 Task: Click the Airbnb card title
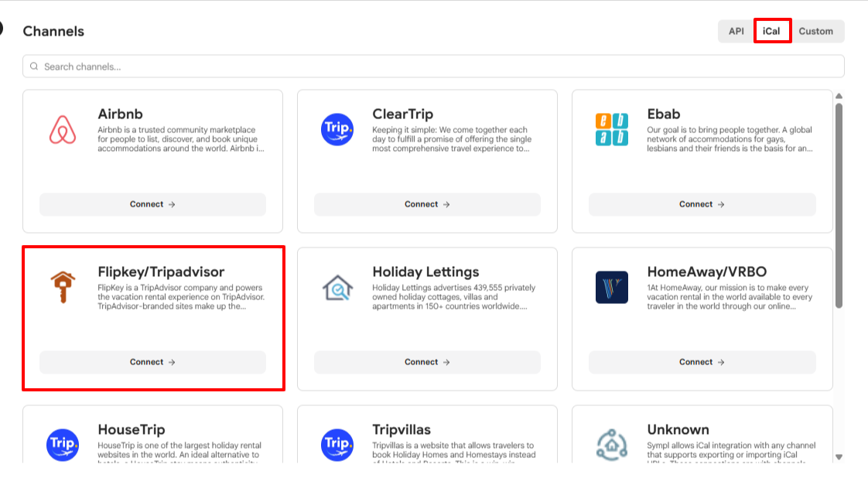click(x=120, y=114)
